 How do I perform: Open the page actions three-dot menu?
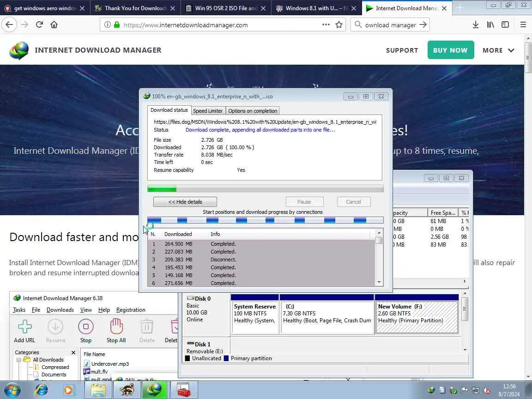pyautogui.click(x=326, y=24)
